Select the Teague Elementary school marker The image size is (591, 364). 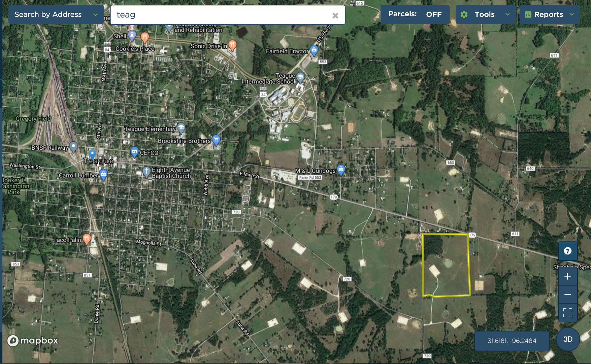pos(181,128)
